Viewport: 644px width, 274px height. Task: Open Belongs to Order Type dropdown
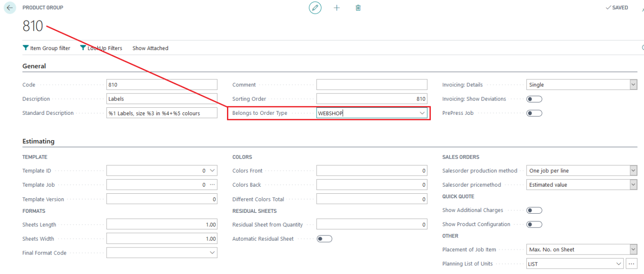coord(422,113)
